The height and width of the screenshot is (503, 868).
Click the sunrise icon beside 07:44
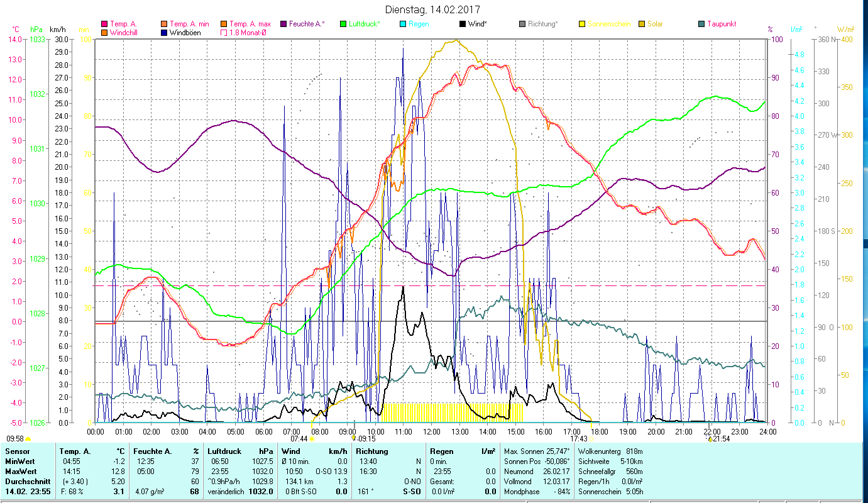click(312, 439)
